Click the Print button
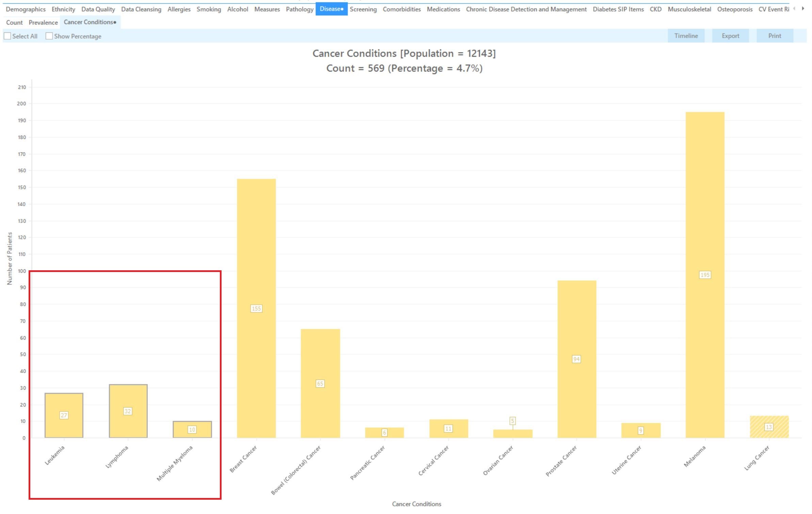 pyautogui.click(x=775, y=36)
